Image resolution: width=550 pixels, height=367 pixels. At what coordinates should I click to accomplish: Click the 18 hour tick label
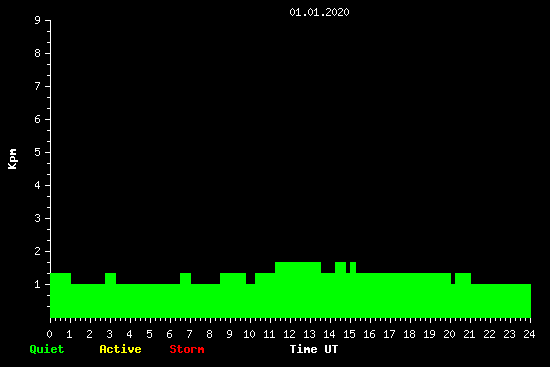coord(409,334)
